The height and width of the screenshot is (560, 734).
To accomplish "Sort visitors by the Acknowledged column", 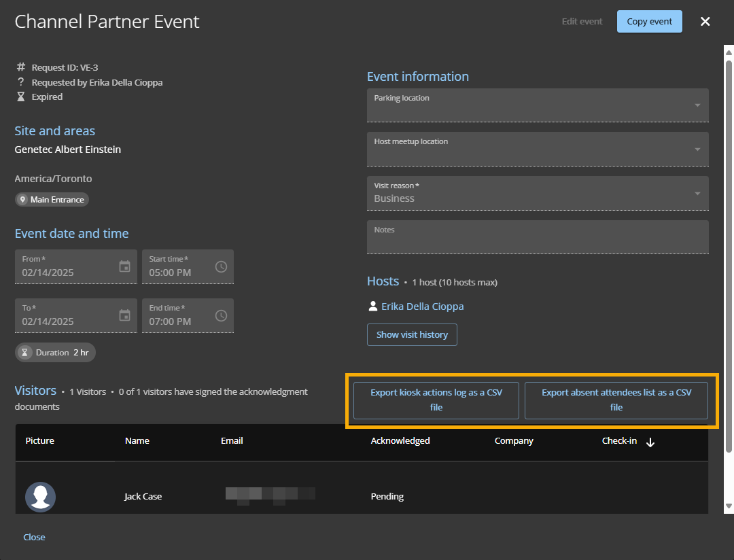I will pyautogui.click(x=400, y=441).
